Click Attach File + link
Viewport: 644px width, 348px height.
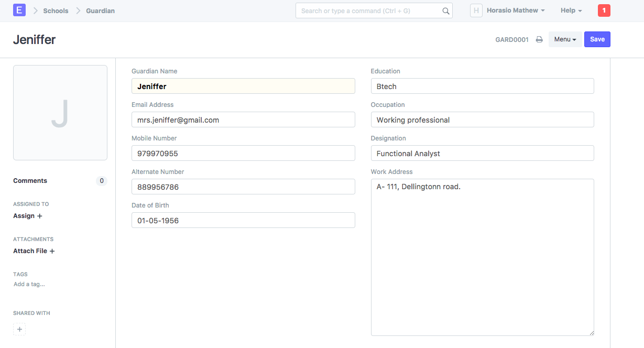34,251
